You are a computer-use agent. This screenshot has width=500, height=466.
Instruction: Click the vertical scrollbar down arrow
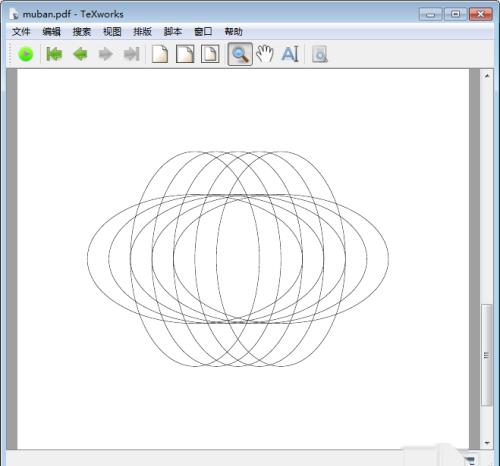pyautogui.click(x=487, y=443)
